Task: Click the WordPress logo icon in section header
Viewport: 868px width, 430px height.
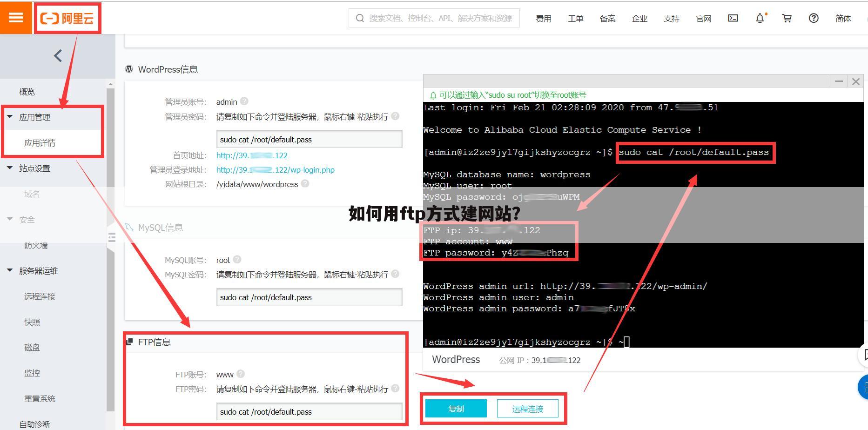Action: (x=129, y=69)
